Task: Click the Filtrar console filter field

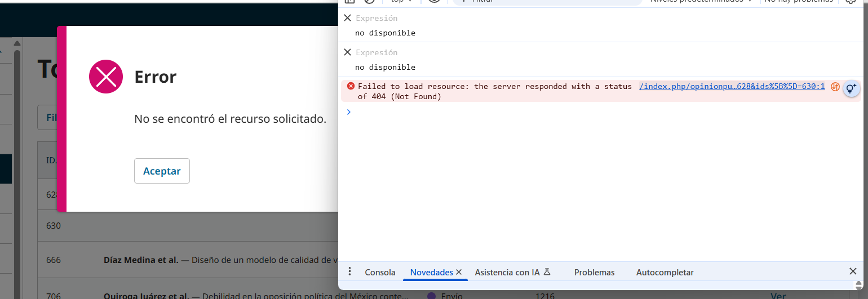Action: coord(547,2)
